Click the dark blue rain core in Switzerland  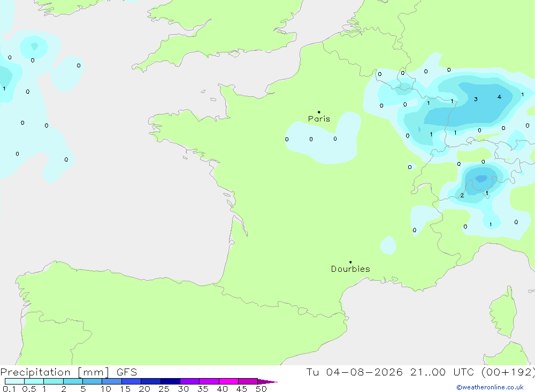point(481,179)
